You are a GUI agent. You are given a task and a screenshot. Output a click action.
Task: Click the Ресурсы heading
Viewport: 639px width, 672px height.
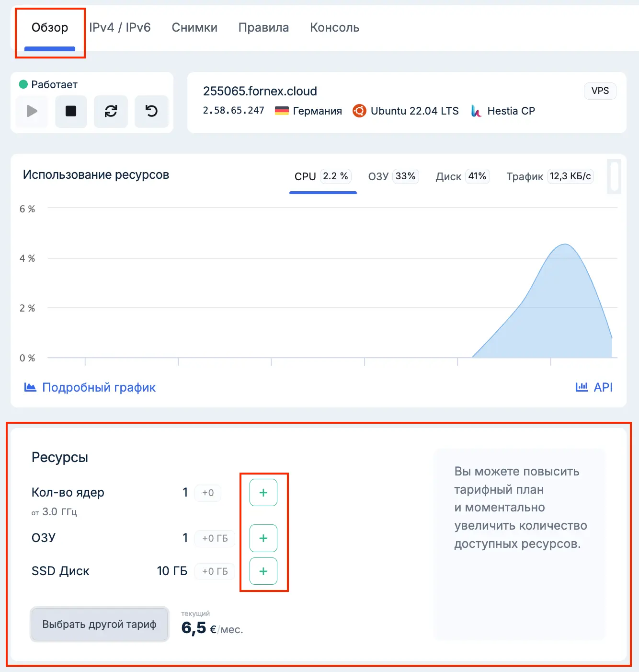(60, 457)
